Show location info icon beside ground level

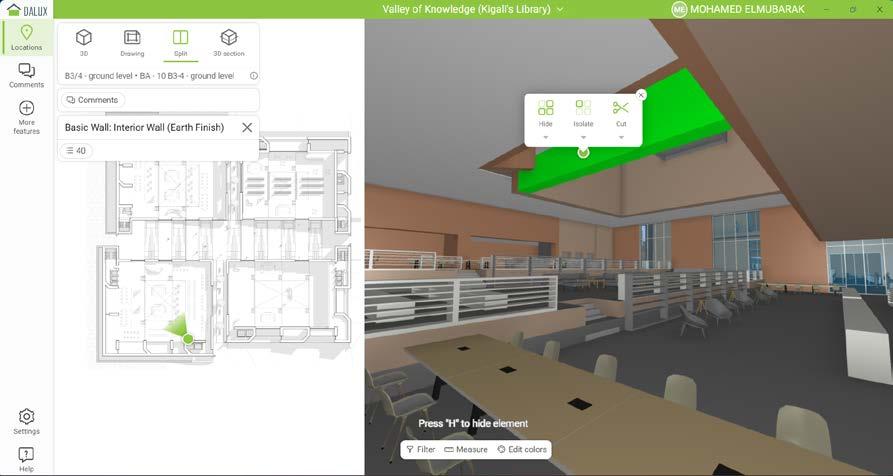tap(254, 76)
